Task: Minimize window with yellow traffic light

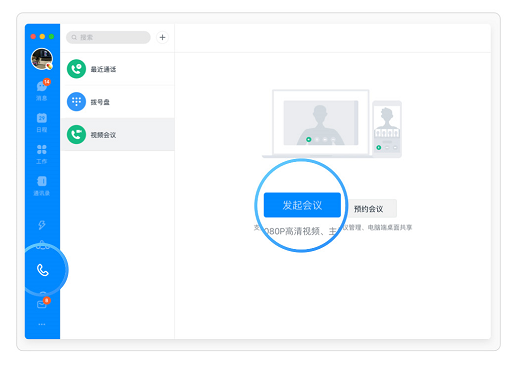Action: pyautogui.click(x=42, y=37)
